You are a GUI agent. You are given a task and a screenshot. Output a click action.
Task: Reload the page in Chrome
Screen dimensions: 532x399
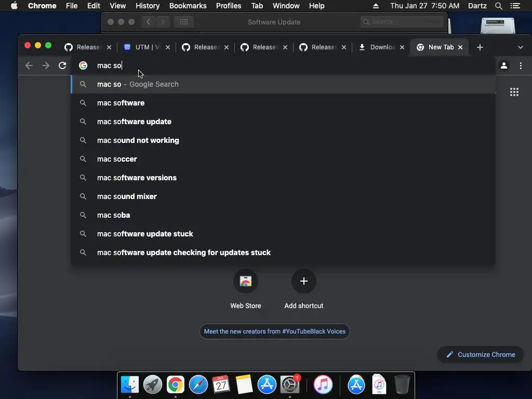tap(62, 65)
